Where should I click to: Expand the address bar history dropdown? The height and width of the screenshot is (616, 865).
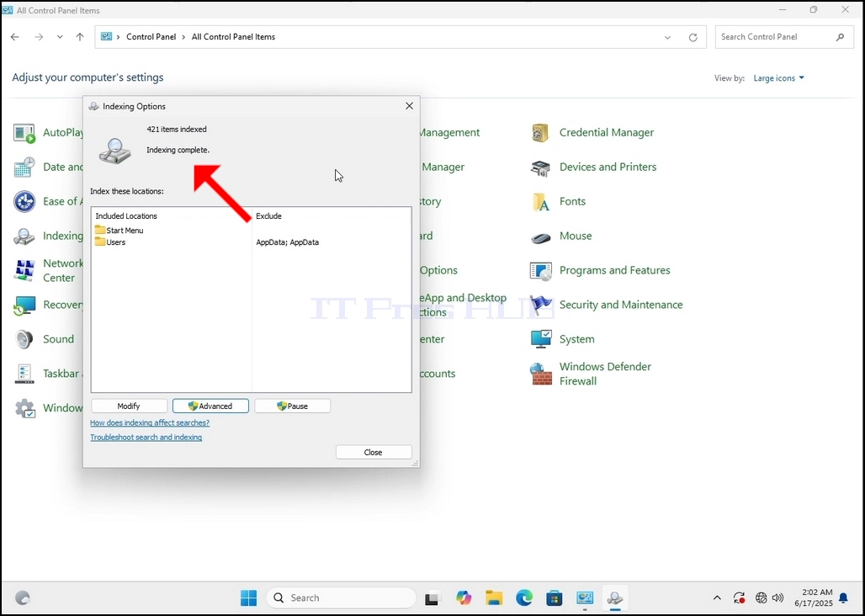pyautogui.click(x=667, y=38)
